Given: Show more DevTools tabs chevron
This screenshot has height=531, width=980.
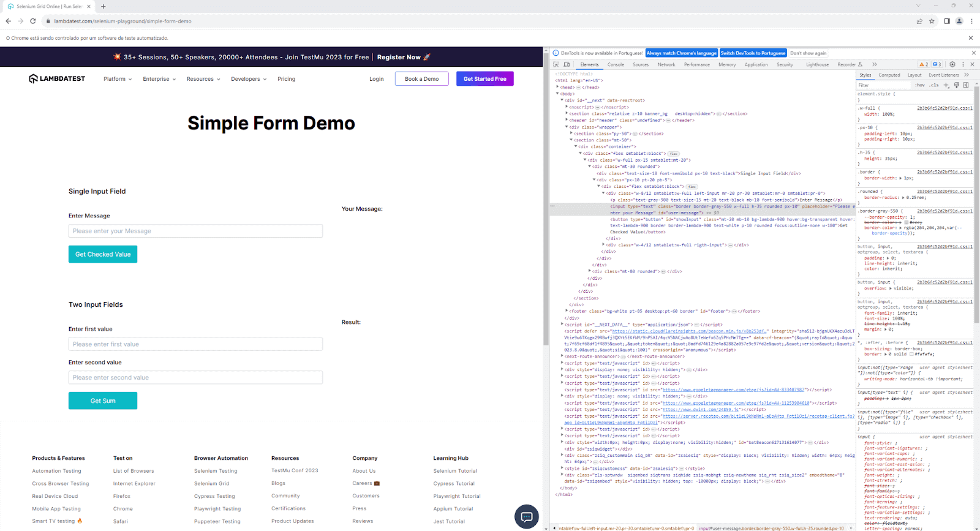Looking at the screenshot, I should tap(874, 64).
